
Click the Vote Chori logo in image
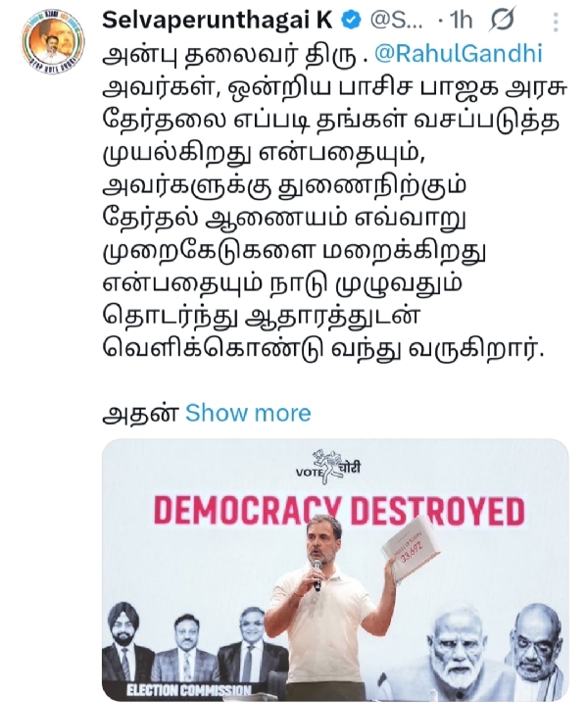click(x=328, y=467)
